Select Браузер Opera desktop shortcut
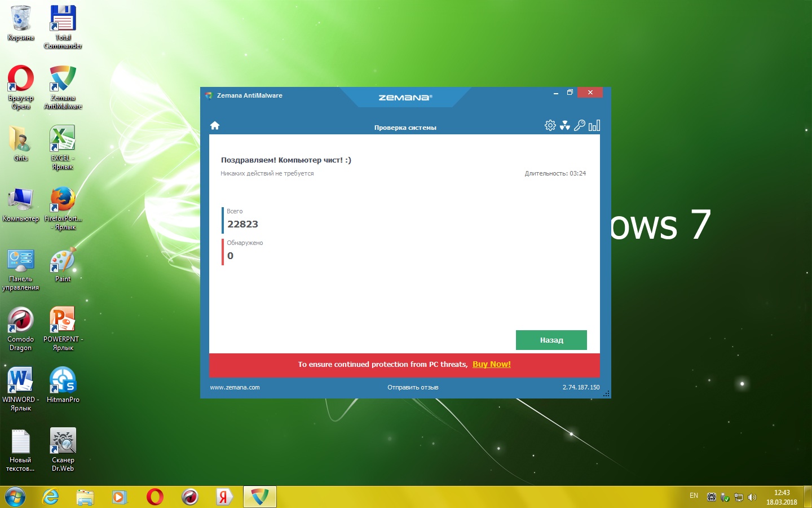 pos(21,87)
